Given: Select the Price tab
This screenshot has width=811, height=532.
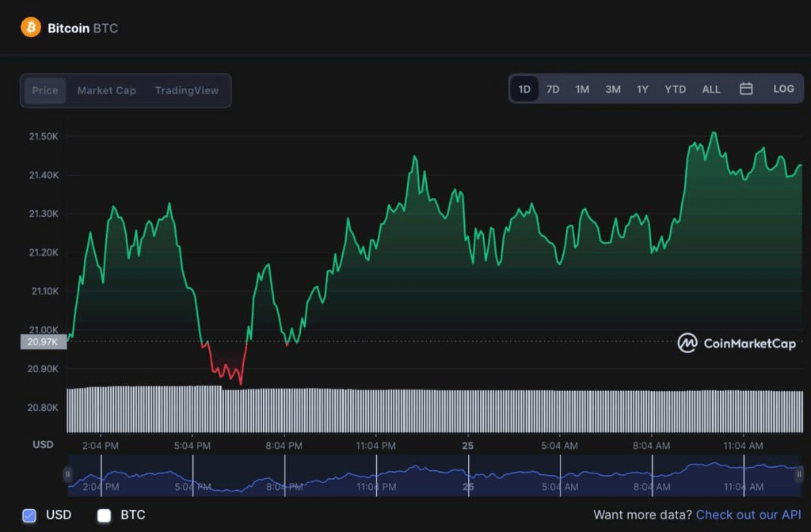Looking at the screenshot, I should coord(44,90).
